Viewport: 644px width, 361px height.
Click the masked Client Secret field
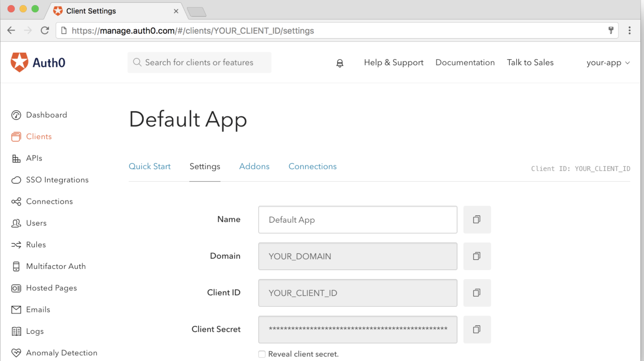[358, 329]
